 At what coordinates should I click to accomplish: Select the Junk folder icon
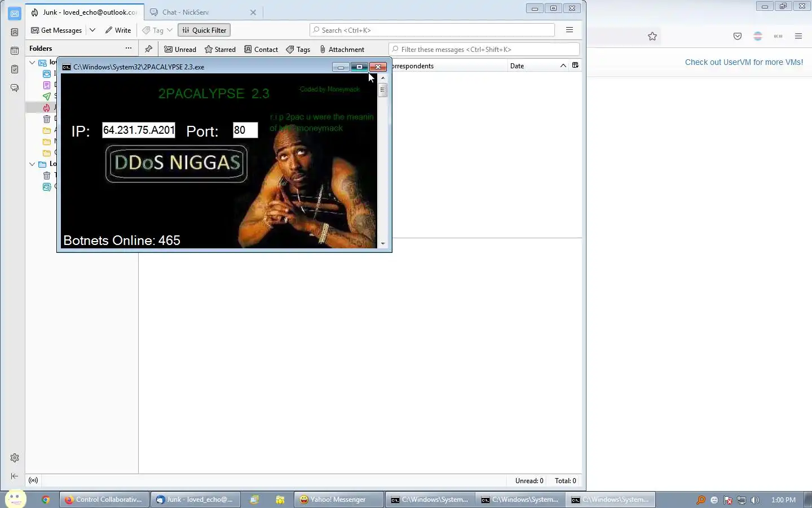47,108
